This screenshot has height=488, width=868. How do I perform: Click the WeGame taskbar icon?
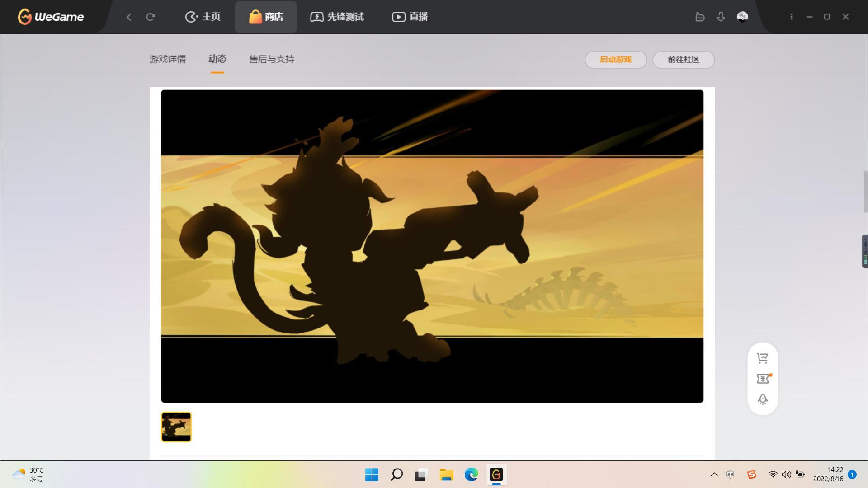tap(496, 474)
